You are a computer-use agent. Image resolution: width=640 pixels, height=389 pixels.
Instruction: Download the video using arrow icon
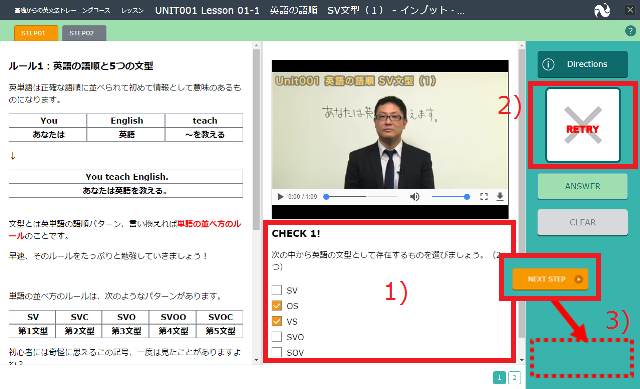point(500,197)
